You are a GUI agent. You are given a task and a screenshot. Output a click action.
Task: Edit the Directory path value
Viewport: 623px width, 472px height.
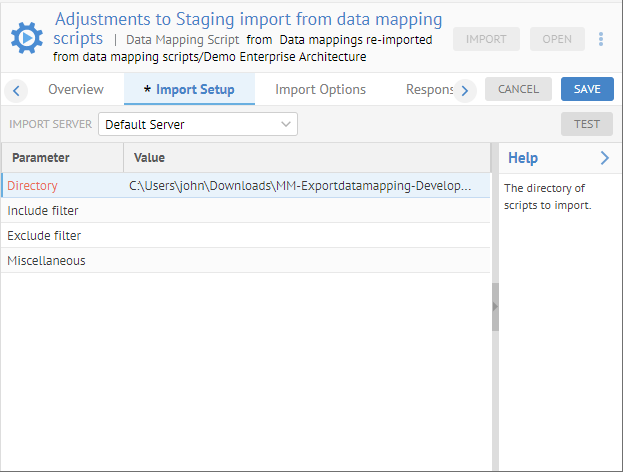tap(300, 186)
